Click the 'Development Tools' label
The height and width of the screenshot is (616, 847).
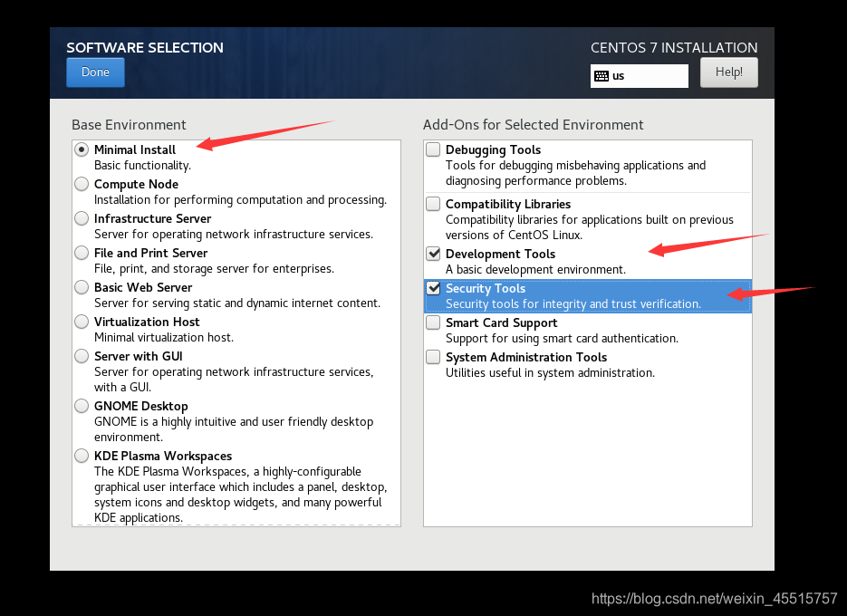pos(500,254)
